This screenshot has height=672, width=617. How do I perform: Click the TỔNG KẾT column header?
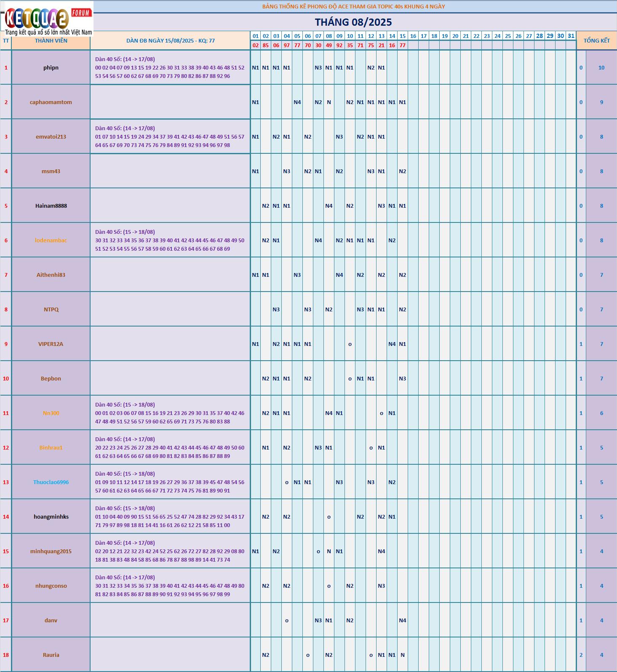click(x=596, y=40)
